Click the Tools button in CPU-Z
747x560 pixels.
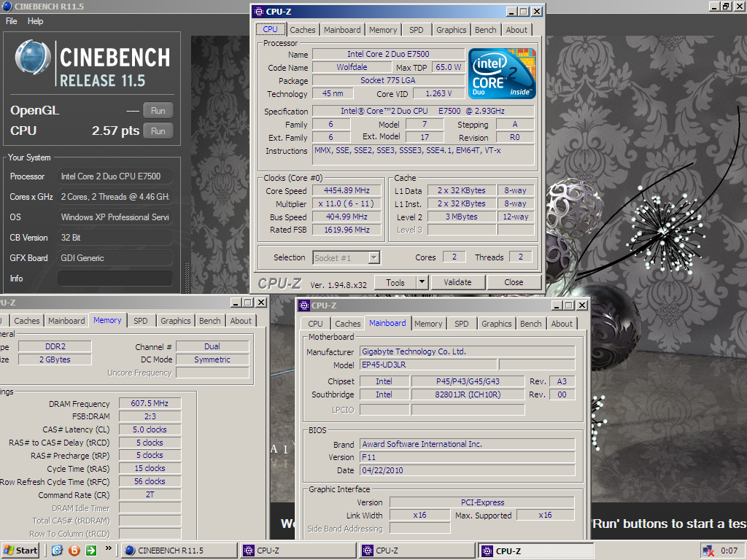pyautogui.click(x=395, y=282)
